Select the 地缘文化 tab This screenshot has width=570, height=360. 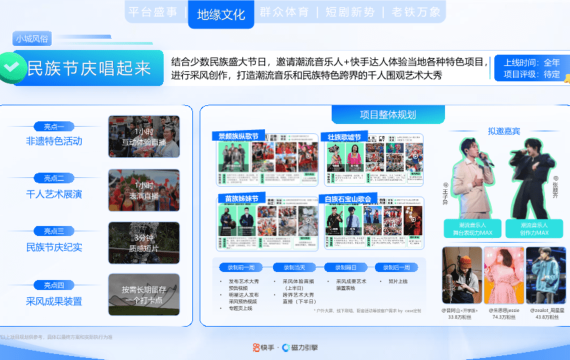(221, 15)
